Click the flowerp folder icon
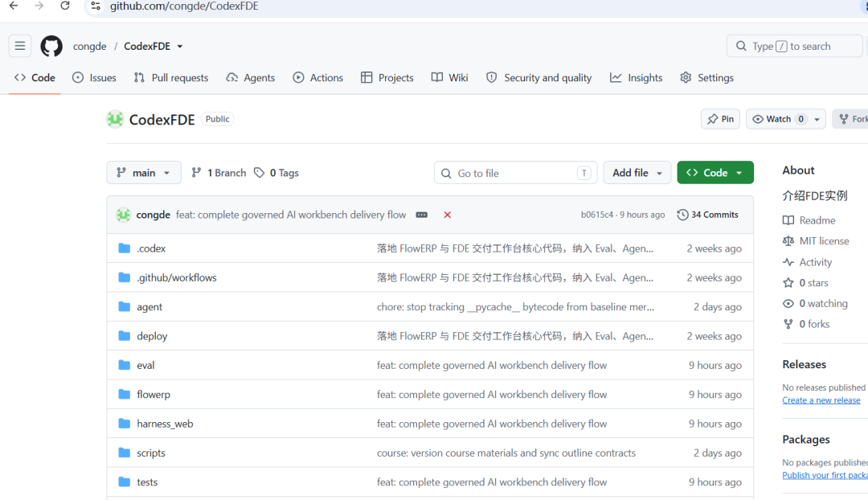The image size is (868, 500). [x=125, y=394]
